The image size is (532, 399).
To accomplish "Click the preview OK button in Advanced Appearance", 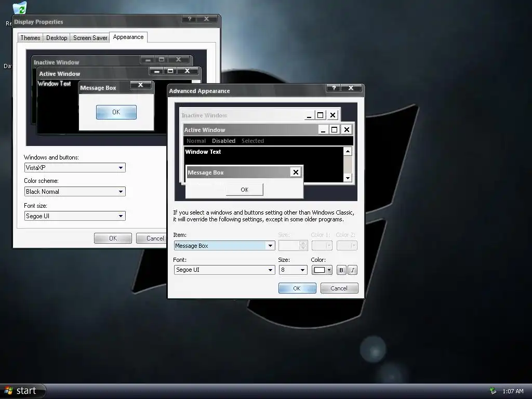I will tap(245, 190).
